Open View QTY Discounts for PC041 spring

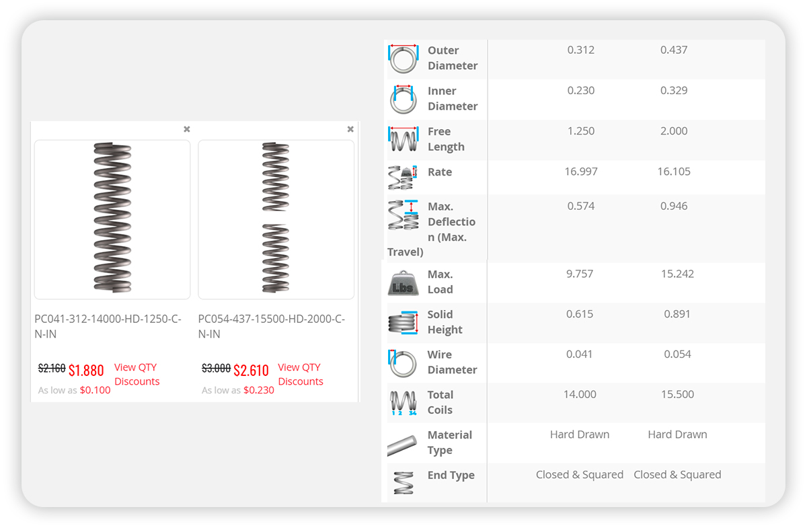(x=136, y=374)
